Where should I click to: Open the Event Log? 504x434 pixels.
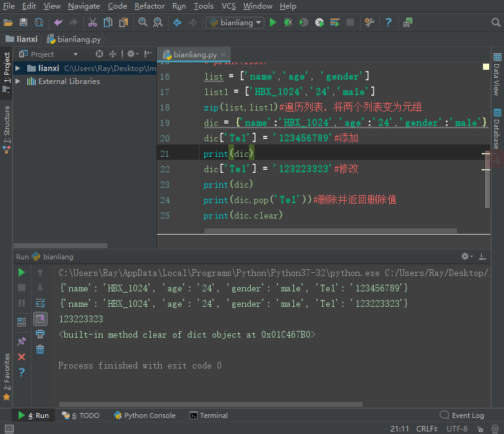tap(462, 415)
